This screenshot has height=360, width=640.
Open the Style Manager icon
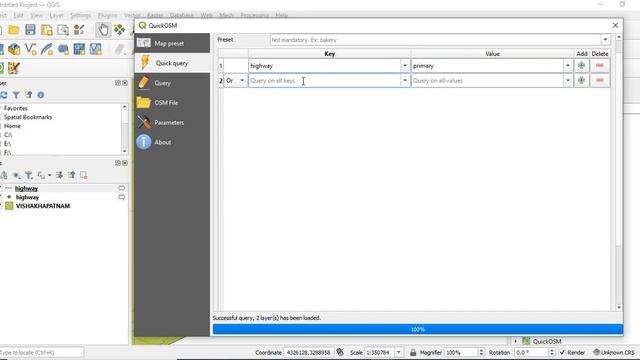79,30
